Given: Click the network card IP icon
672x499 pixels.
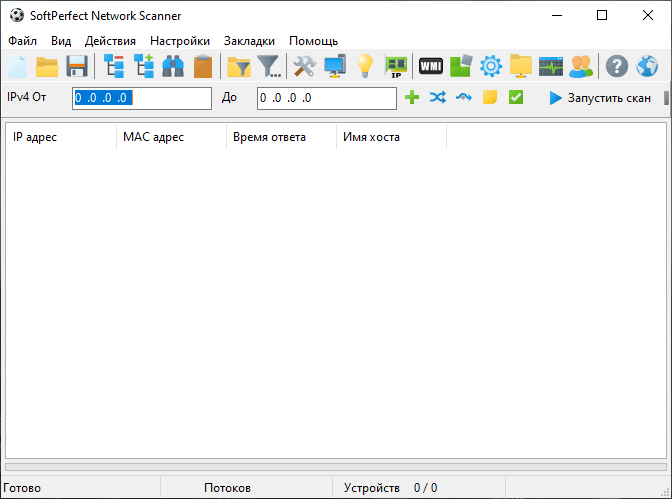Looking at the screenshot, I should click(x=396, y=66).
